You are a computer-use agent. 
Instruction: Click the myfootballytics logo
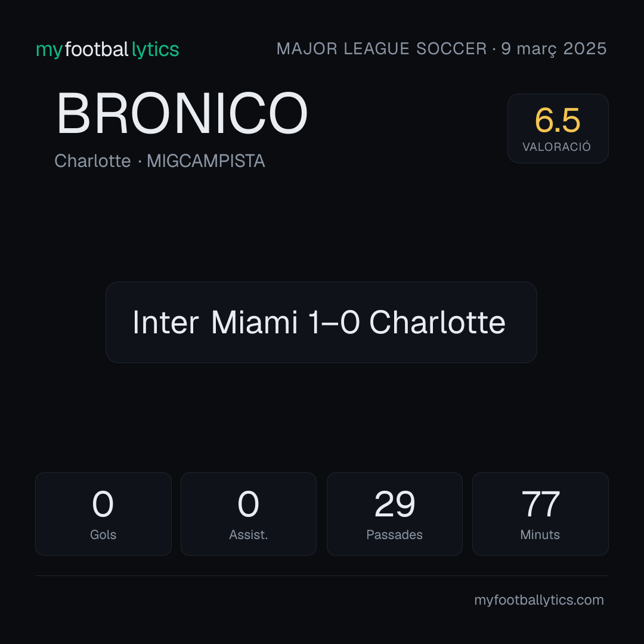tap(107, 49)
